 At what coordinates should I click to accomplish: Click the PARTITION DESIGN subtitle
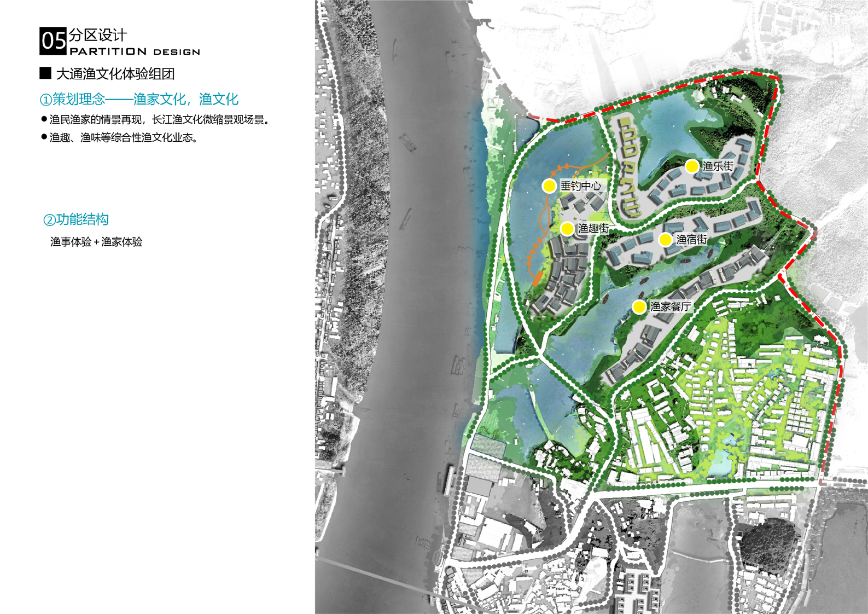click(x=135, y=51)
